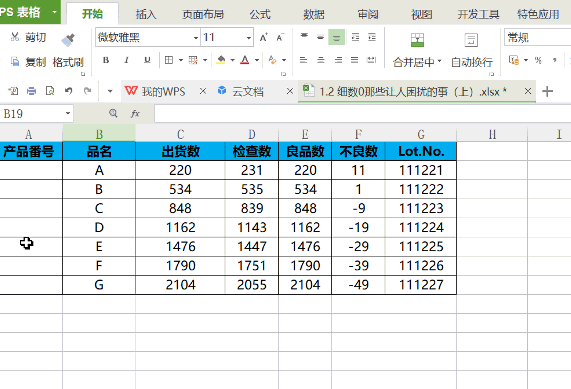Apply comma thousands separator style

tap(555, 60)
